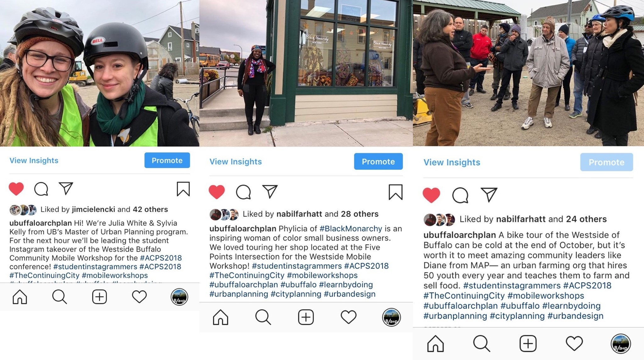The image size is (644, 360).
Task: Send the bike tour post with share icon
Action: click(x=489, y=195)
